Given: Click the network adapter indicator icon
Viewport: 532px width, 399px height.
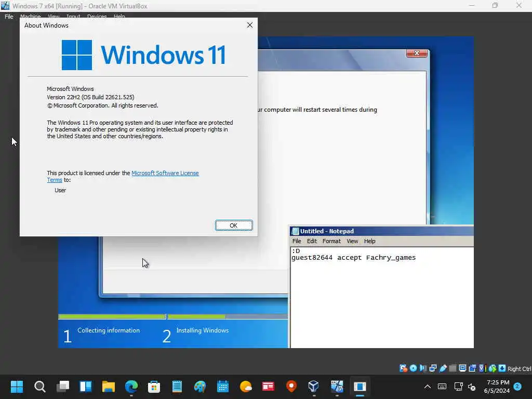Looking at the screenshot, I should pos(433,368).
